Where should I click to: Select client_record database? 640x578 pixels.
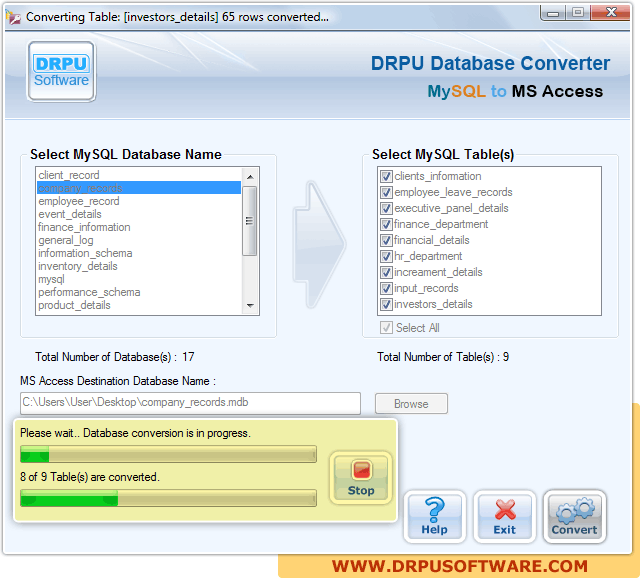click(139, 175)
